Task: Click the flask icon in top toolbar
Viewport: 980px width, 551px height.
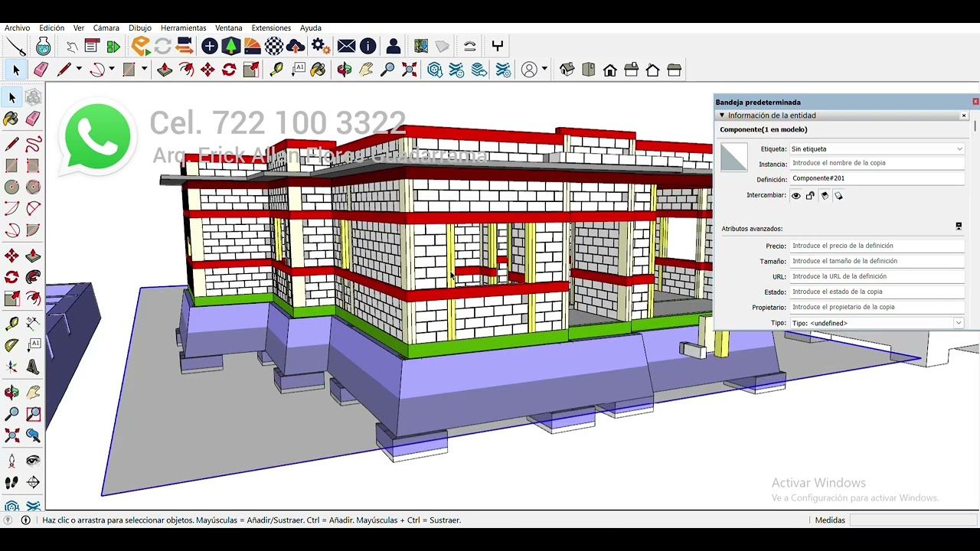Action: pos(43,46)
